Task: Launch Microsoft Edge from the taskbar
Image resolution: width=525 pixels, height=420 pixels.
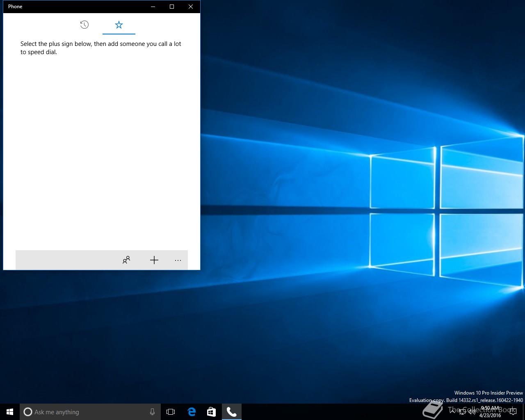Action: [192, 412]
